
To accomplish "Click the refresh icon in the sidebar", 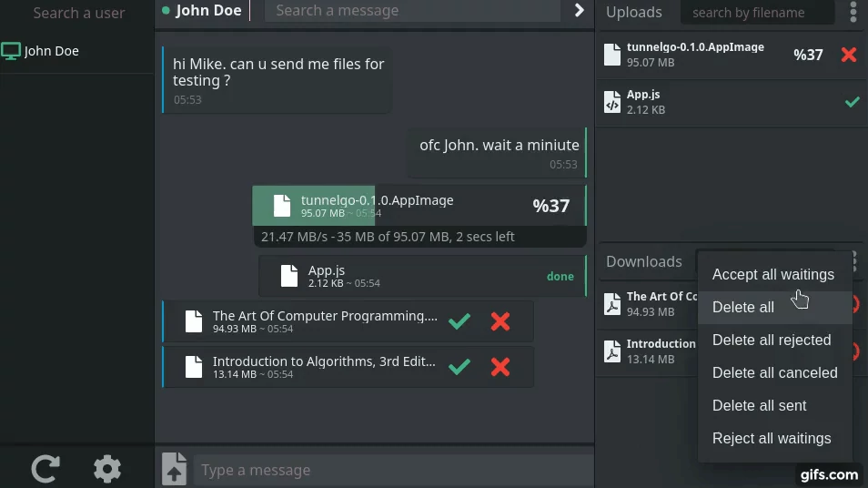I will pos(45,469).
